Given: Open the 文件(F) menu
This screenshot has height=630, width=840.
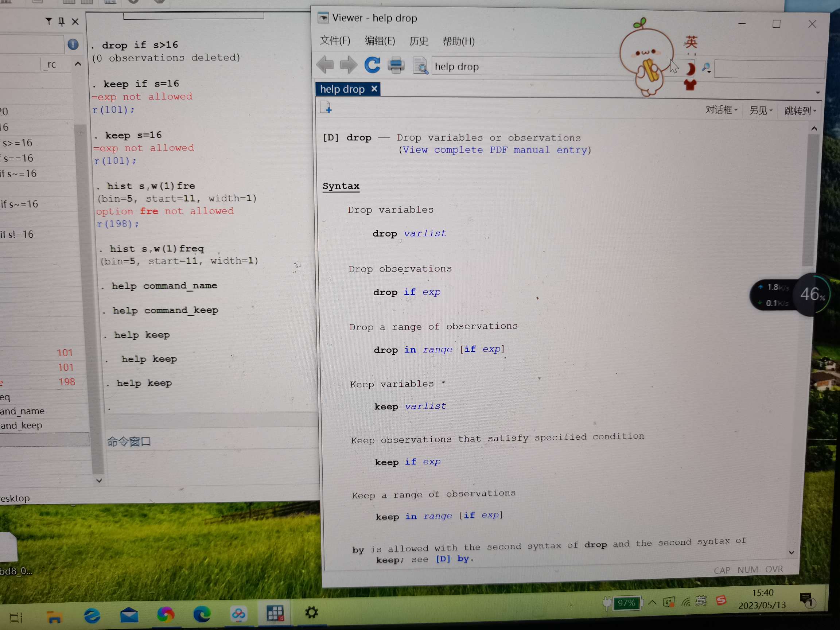Looking at the screenshot, I should (x=335, y=40).
